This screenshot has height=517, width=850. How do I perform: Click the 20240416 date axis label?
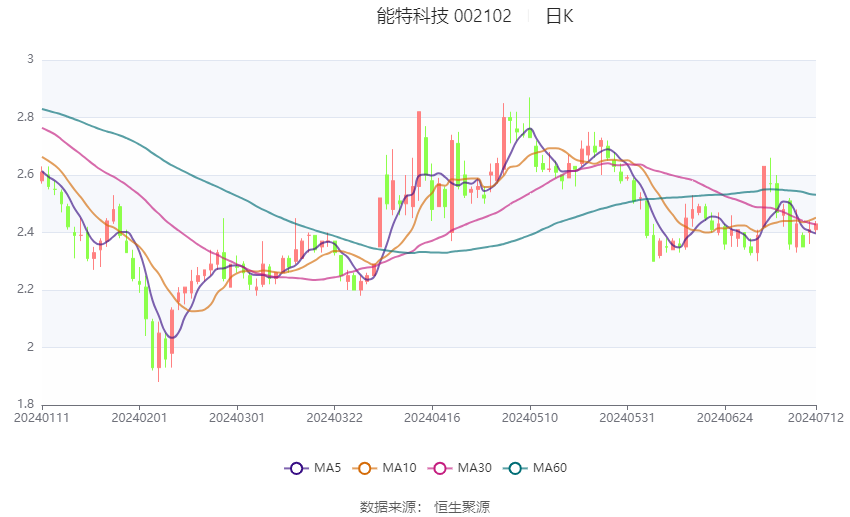pos(432,418)
